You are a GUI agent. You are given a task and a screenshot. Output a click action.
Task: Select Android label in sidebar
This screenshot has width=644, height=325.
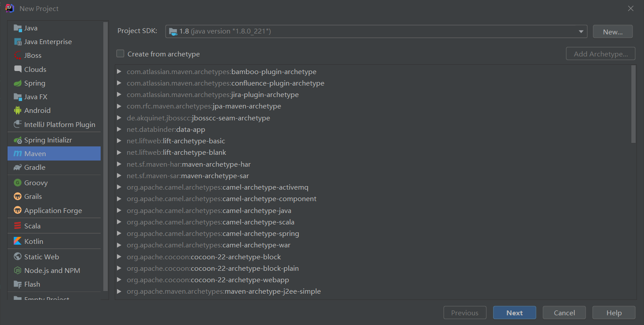(x=38, y=111)
